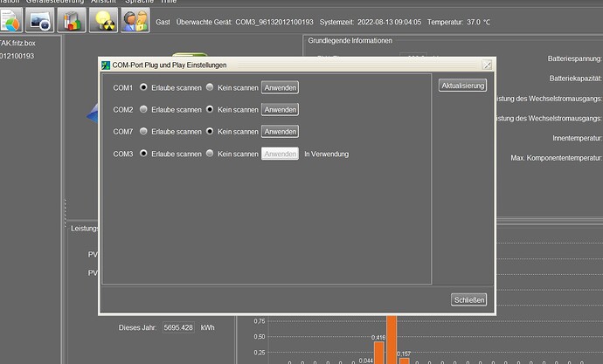Apply COM2 setting with Anwenden
The height and width of the screenshot is (364, 603).
(280, 109)
